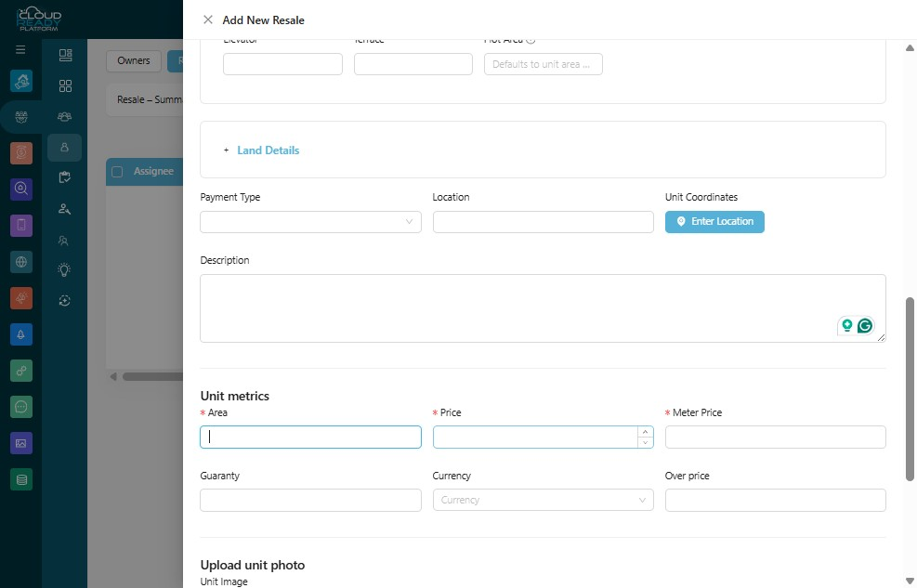Viewport: 917px width, 588px height.
Task: Click the clipboard checklist icon
Action: tap(64, 177)
